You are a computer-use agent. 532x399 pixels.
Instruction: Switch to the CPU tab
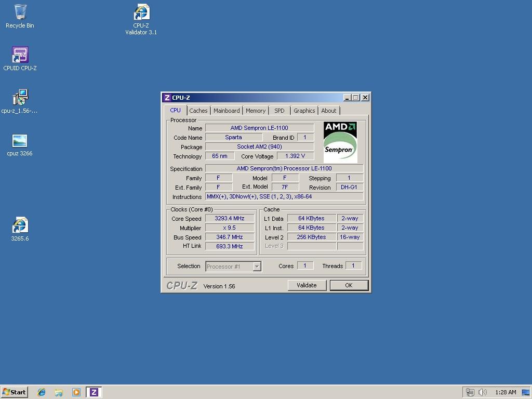(x=176, y=110)
